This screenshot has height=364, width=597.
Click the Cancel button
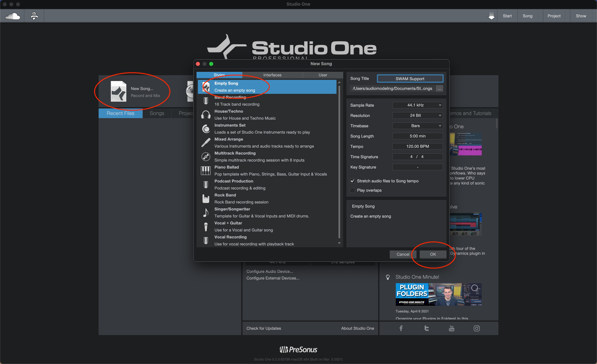403,254
